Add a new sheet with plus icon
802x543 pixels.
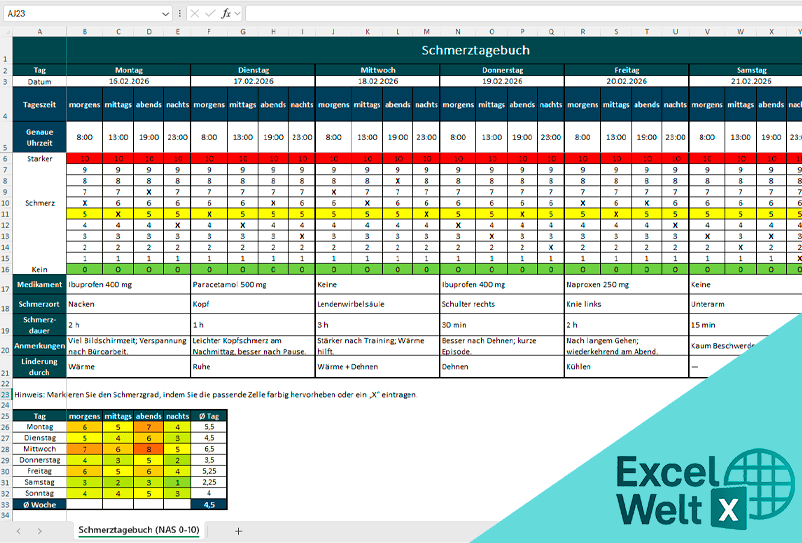pos(238,531)
